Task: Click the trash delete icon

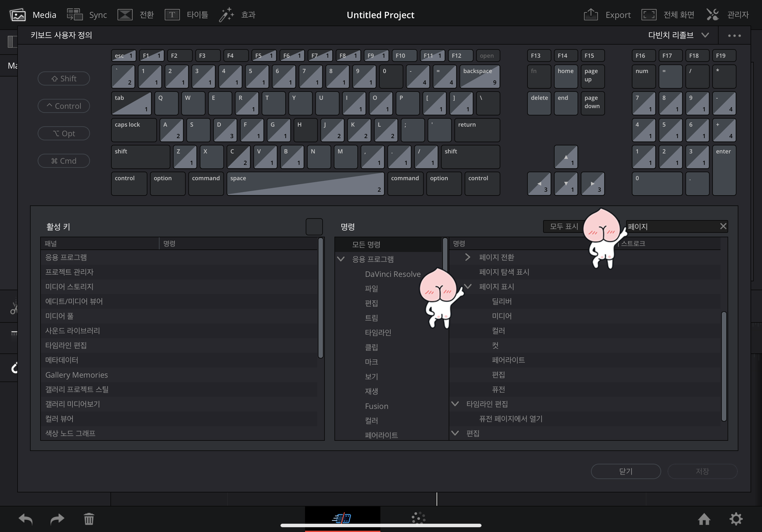Action: (x=89, y=519)
